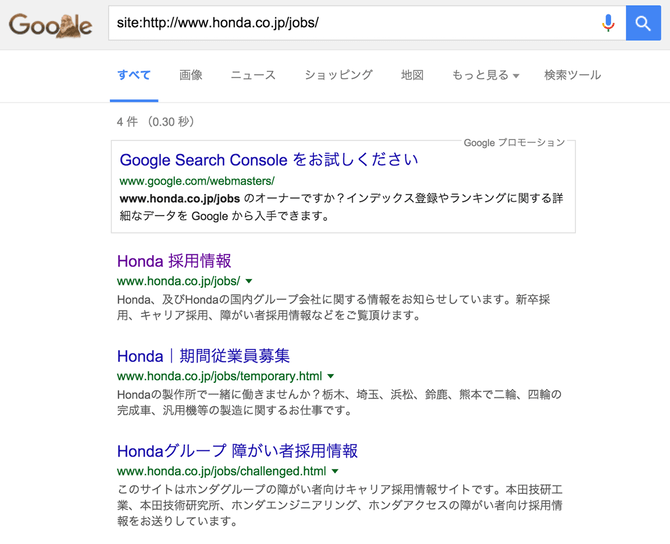Screen dimensions: 670x544
Task: Expand arrow next to www.honda.co.jp/jobs/ URL
Action: coord(249,282)
